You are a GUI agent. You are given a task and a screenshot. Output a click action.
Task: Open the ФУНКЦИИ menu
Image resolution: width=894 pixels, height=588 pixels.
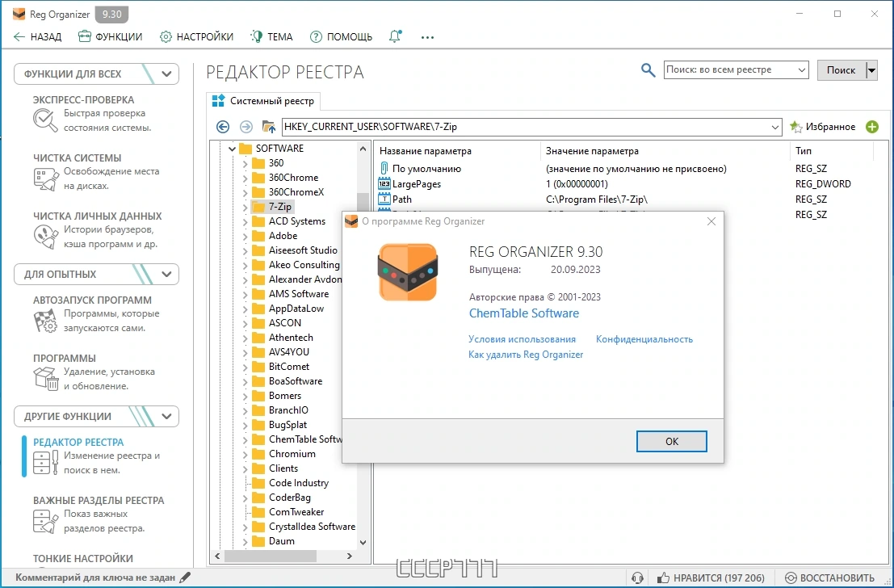[110, 37]
